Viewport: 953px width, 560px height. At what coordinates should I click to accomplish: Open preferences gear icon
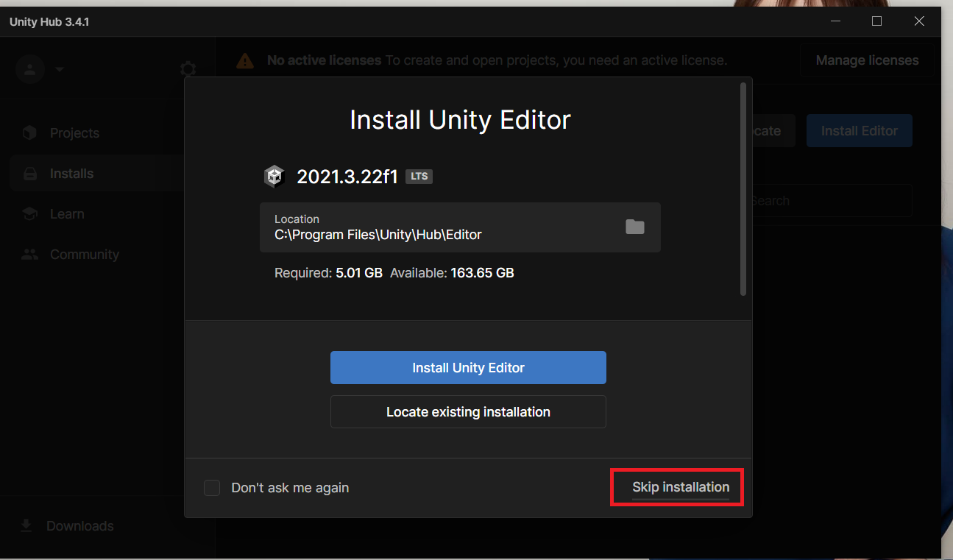188,69
